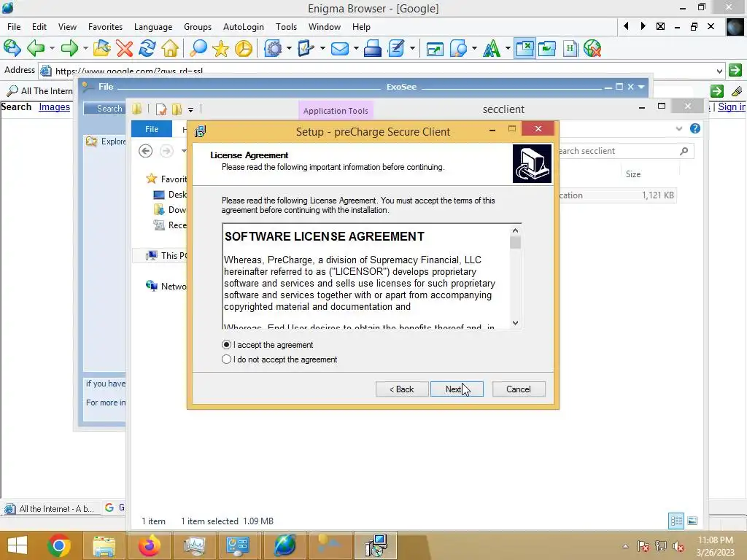Open the Tools menu

point(286,27)
